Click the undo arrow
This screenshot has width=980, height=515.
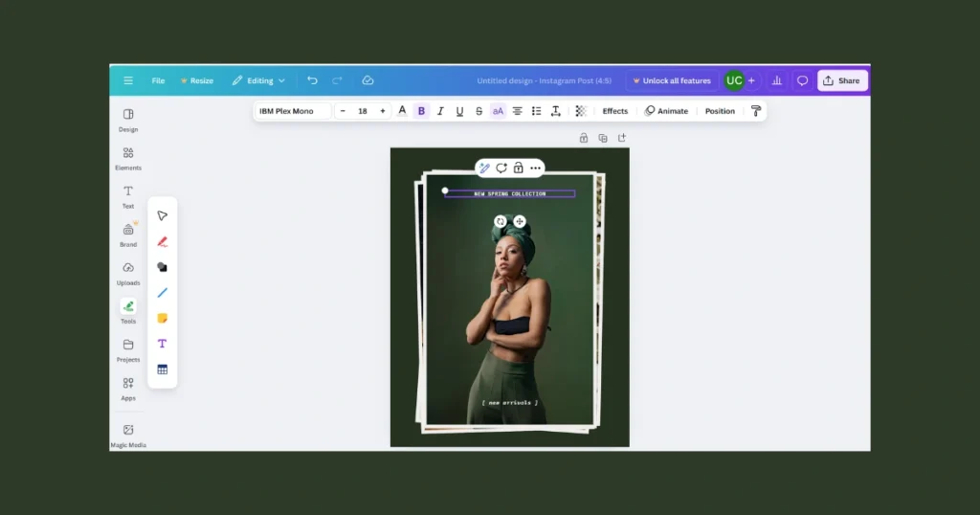click(x=312, y=80)
